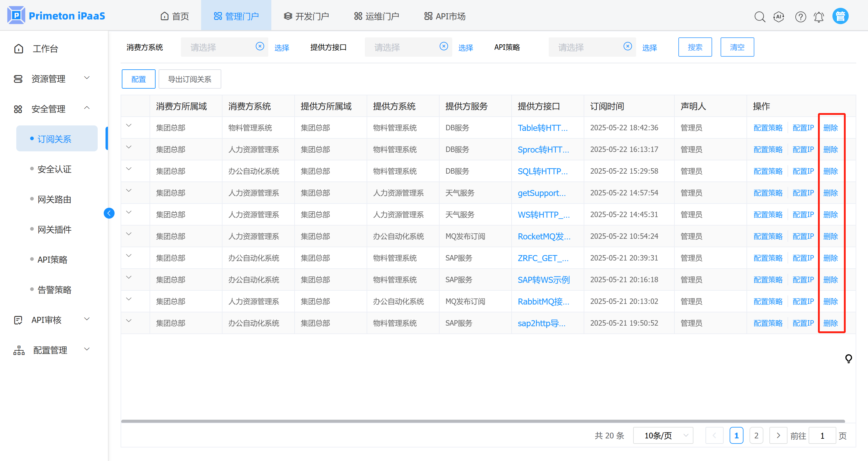The height and width of the screenshot is (461, 868).
Task: Collapse sidebar with blue arrow button
Action: 109,213
